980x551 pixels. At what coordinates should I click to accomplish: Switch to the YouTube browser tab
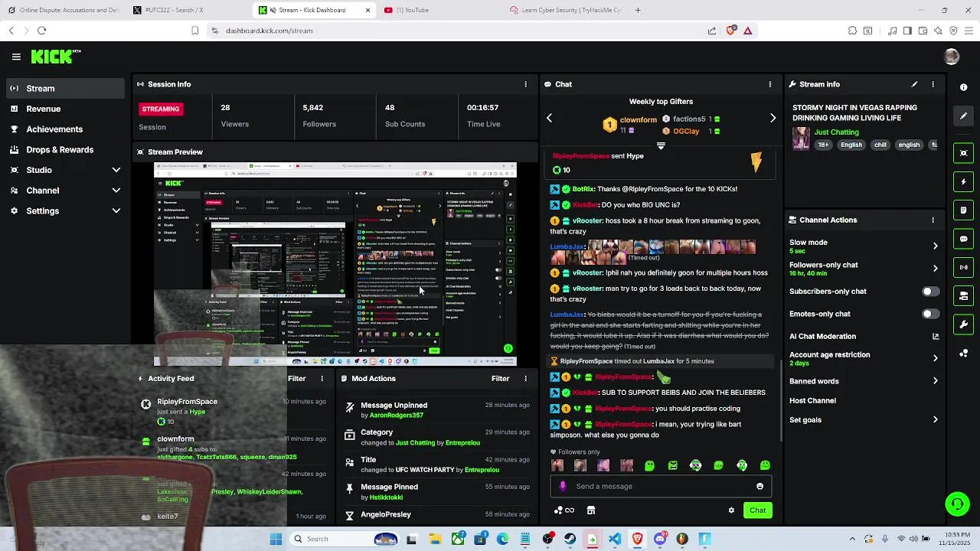tap(440, 10)
